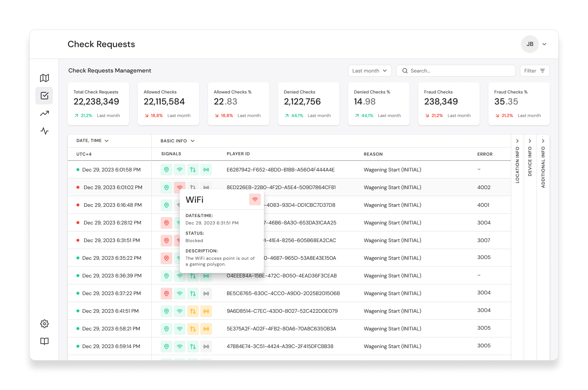The width and height of the screenshot is (588, 390).
Task: Open the map view in sidebar
Action: point(44,78)
